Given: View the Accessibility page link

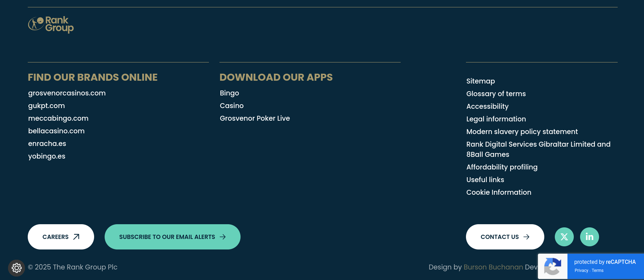Looking at the screenshot, I should click(487, 106).
